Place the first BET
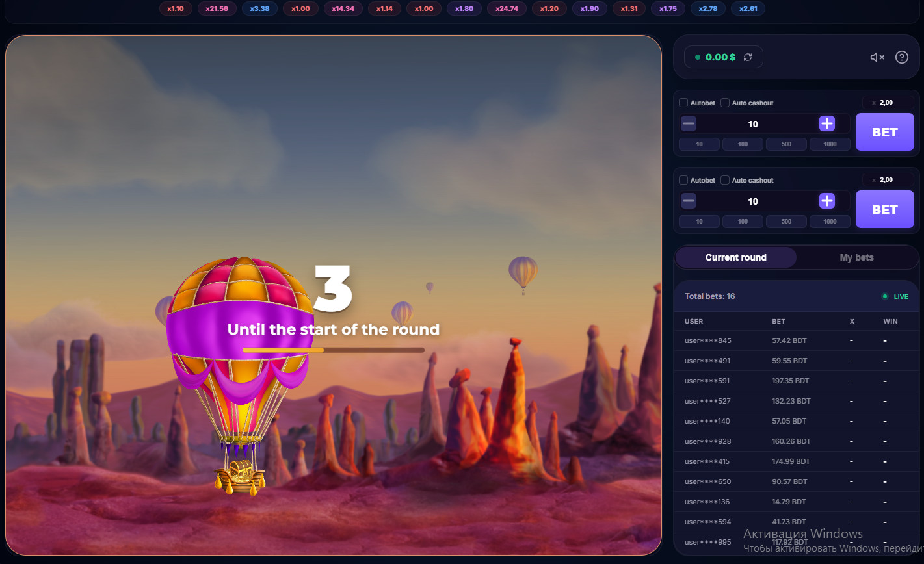Screen dimensions: 924x564 coord(885,132)
